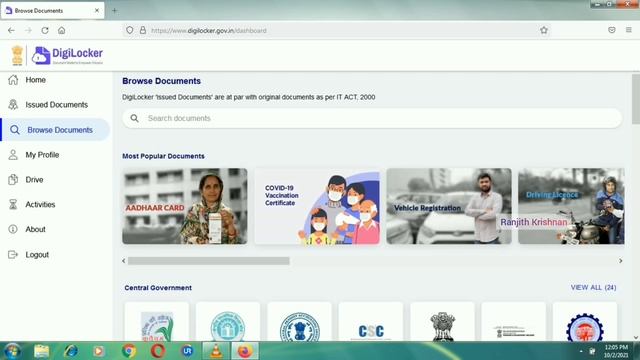Click the down arrow of the page scrollbar
This screenshot has height=360, width=640.
[636, 338]
